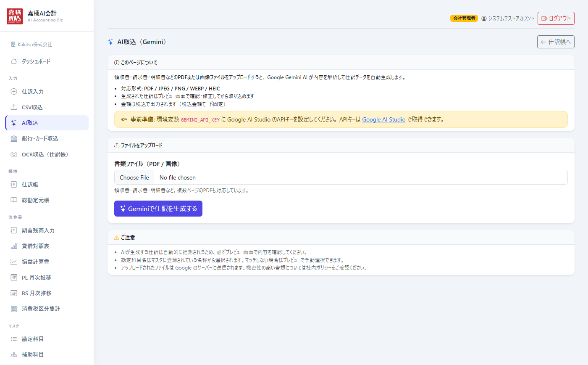This screenshot has height=365, width=588.
Task: Open PL 月次推移 menu item
Action: (47, 278)
